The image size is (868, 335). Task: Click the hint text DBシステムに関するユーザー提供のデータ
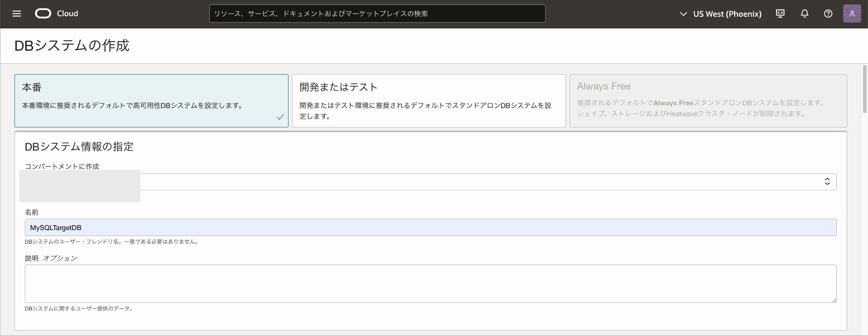tap(79, 309)
